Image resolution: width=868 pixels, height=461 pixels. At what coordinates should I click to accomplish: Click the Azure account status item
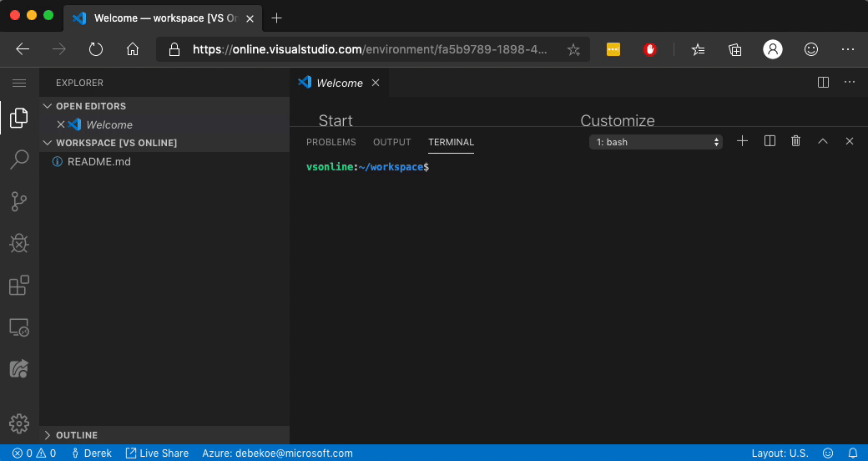277,453
